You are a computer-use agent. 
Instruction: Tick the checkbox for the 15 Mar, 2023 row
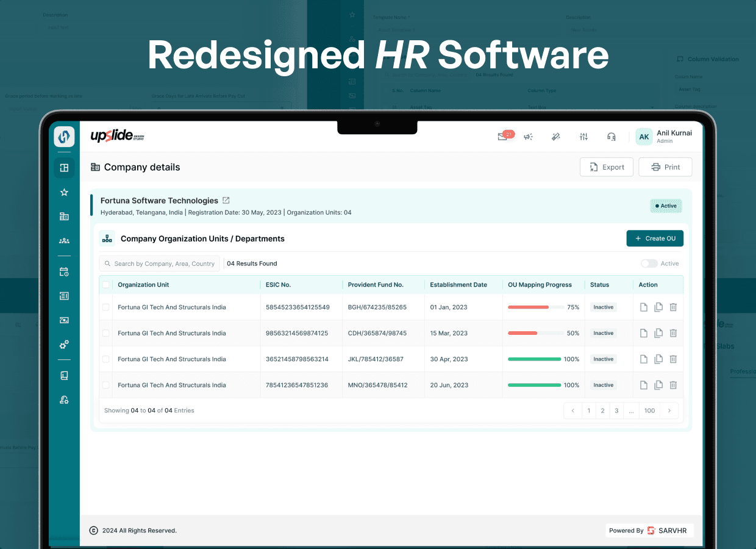tap(106, 333)
